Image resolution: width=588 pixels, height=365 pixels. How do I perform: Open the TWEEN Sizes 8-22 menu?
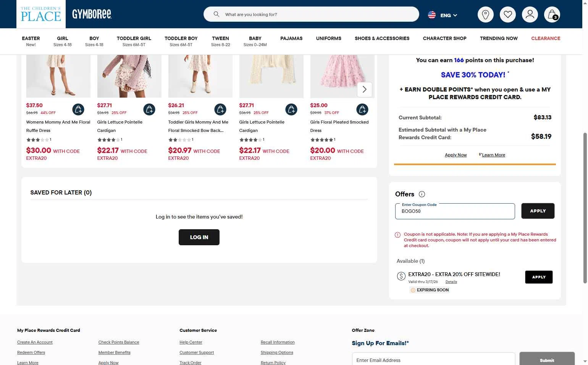tap(221, 41)
